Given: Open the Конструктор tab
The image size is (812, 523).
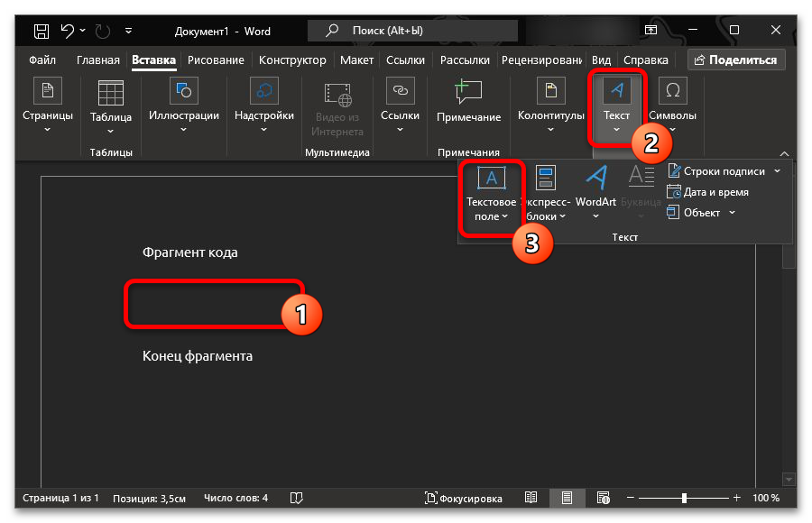Looking at the screenshot, I should point(292,60).
